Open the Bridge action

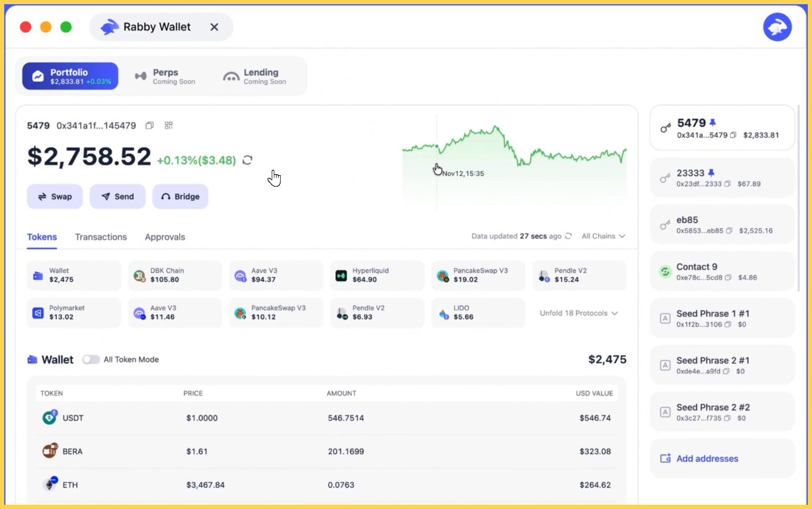pos(180,197)
